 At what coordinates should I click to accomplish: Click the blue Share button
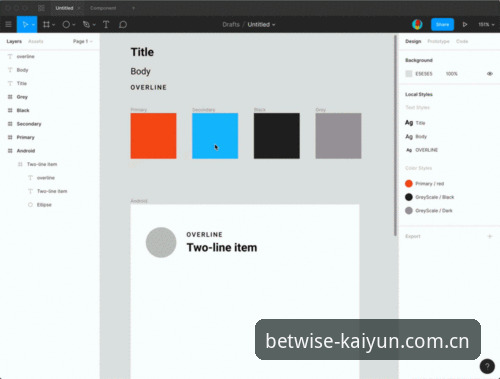click(442, 24)
